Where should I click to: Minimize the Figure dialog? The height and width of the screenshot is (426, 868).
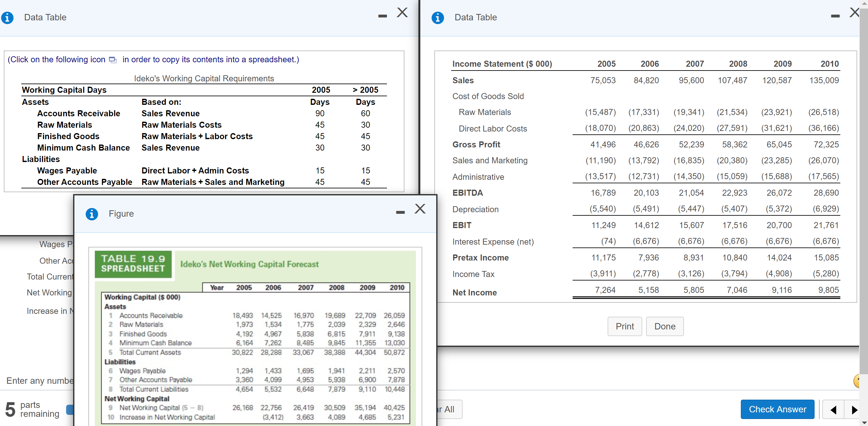(400, 213)
